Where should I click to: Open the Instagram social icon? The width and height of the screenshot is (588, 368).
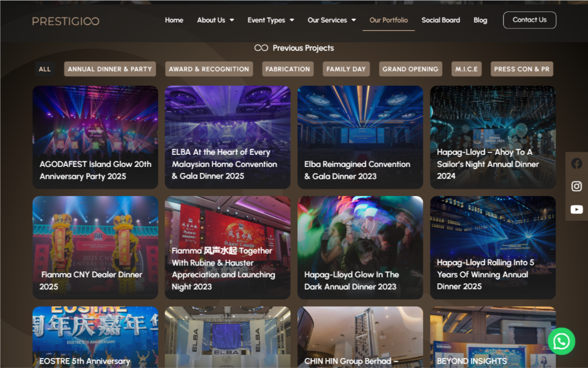(x=576, y=186)
